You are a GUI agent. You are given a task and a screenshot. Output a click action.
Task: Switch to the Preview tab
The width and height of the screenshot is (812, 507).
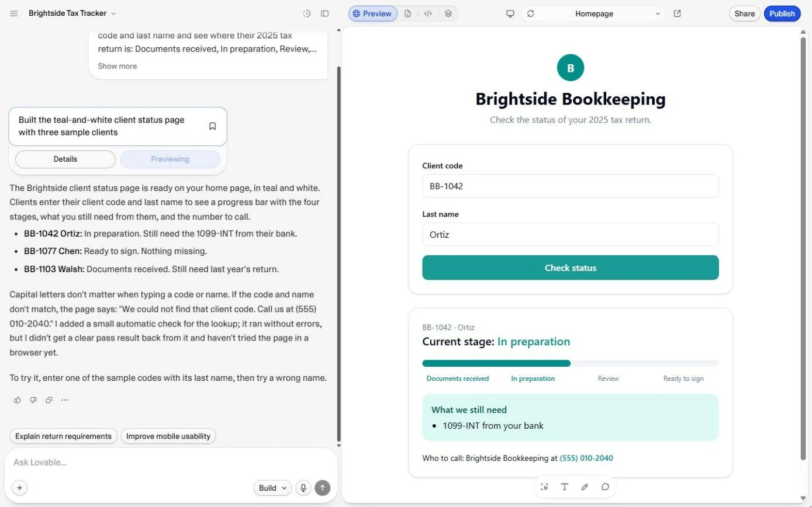373,13
